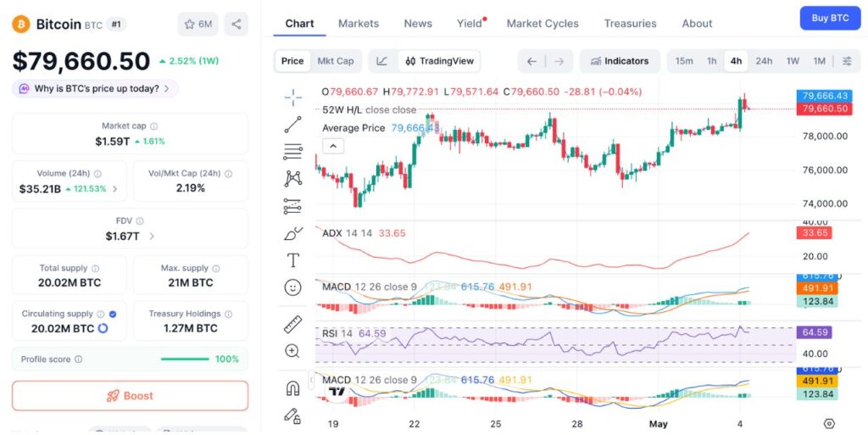This screenshot has height=435, width=868.
Task: Click Vol/Mkt Cap info icon
Action: 229,174
